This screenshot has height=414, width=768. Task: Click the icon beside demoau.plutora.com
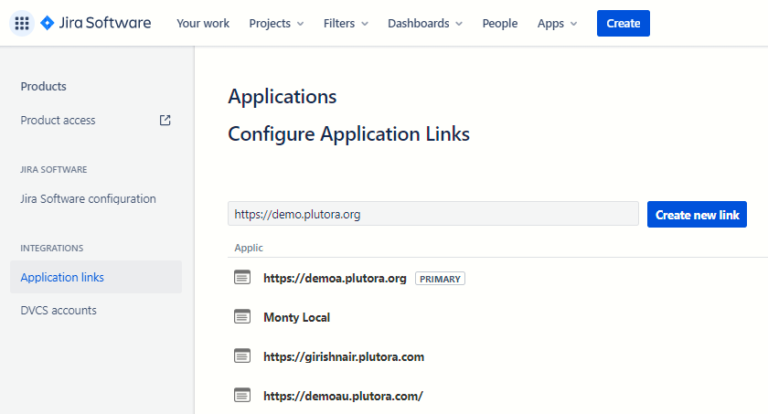click(x=242, y=395)
